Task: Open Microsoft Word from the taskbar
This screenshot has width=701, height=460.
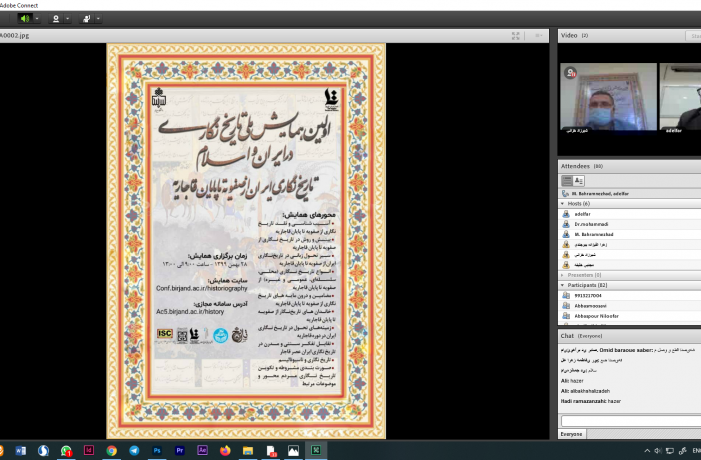Action: point(21,451)
